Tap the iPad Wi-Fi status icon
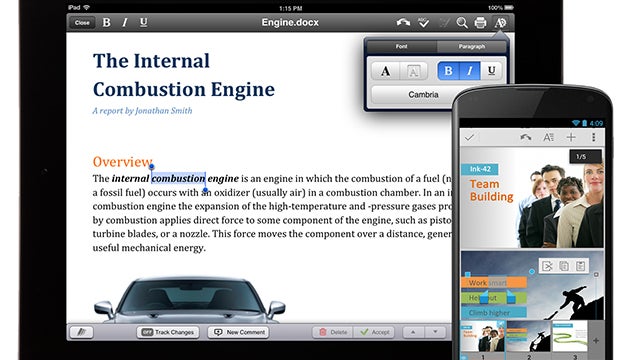This screenshot has width=640, height=360. tap(87, 8)
